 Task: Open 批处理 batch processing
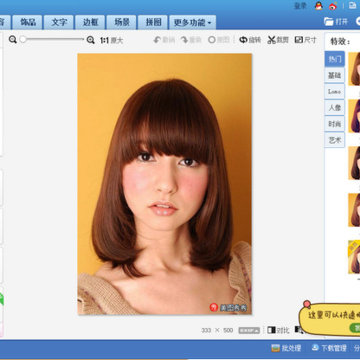point(286,348)
